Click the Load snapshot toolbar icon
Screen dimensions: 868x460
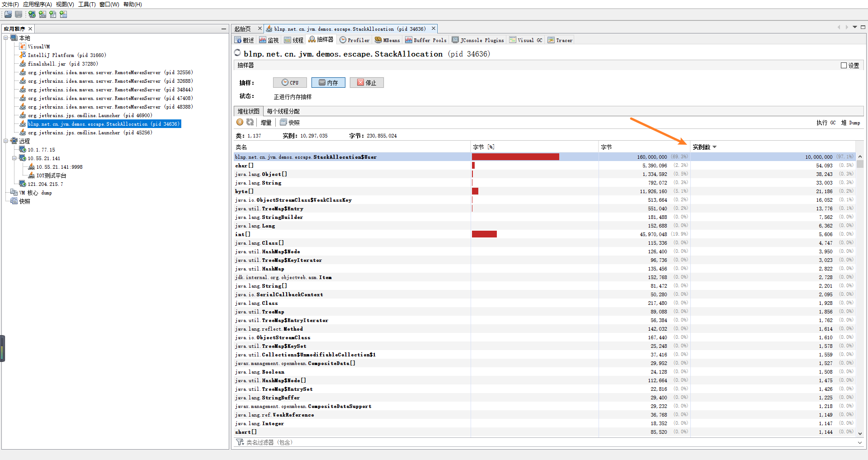point(8,14)
